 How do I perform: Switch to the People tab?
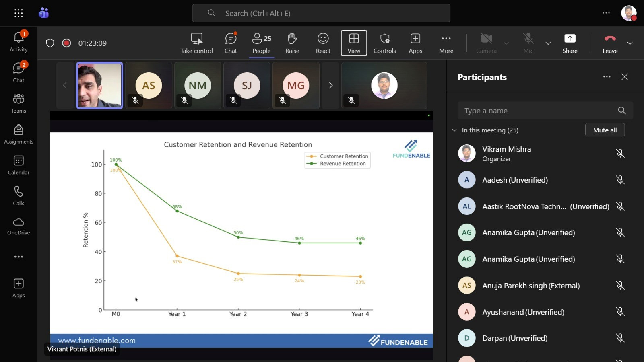[x=262, y=43]
